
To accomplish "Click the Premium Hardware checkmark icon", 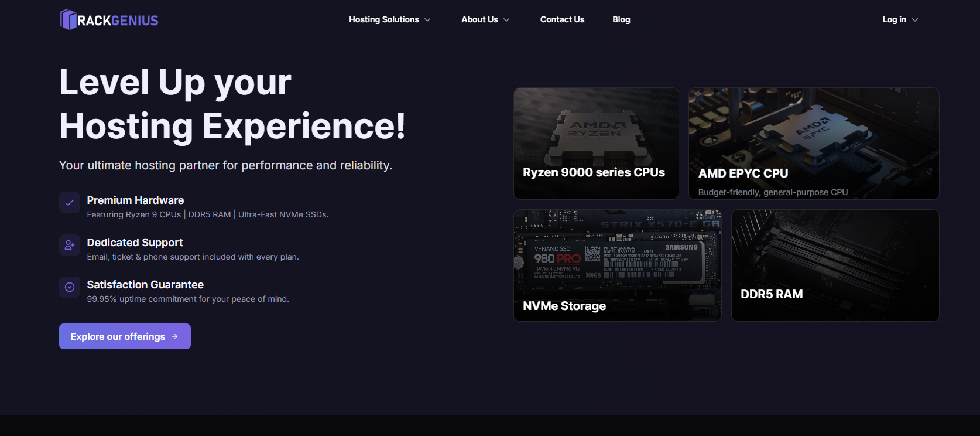I will [x=70, y=203].
